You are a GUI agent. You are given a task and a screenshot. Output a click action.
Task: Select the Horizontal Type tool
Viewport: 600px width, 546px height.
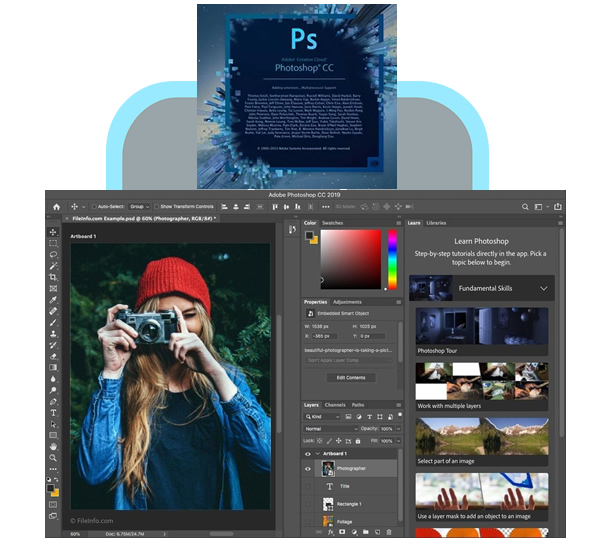pos(53,412)
